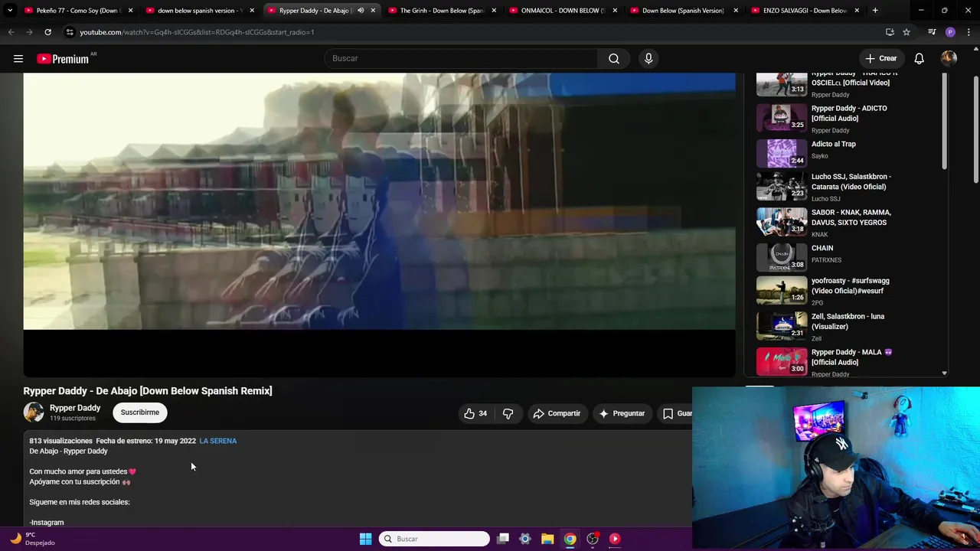Image resolution: width=980 pixels, height=551 pixels.
Task: Open Rypper Daddy channel avatar
Action: click(x=34, y=412)
